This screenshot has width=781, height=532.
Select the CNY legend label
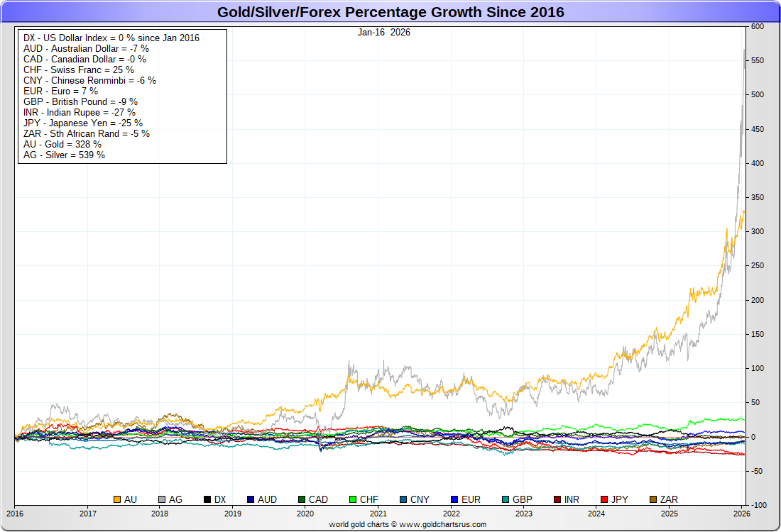(x=420, y=500)
